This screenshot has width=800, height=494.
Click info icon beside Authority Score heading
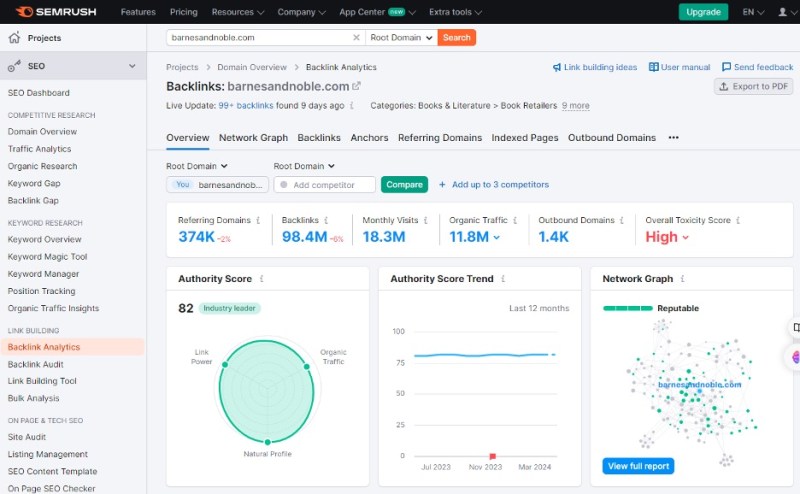click(x=262, y=279)
